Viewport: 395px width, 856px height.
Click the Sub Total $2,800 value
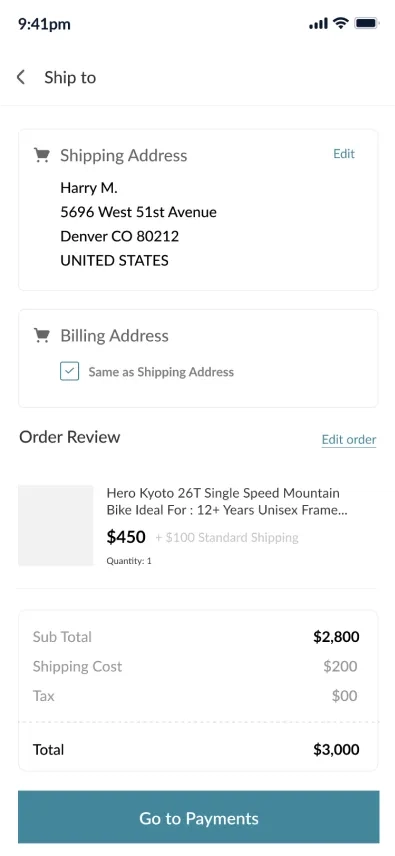tap(336, 637)
